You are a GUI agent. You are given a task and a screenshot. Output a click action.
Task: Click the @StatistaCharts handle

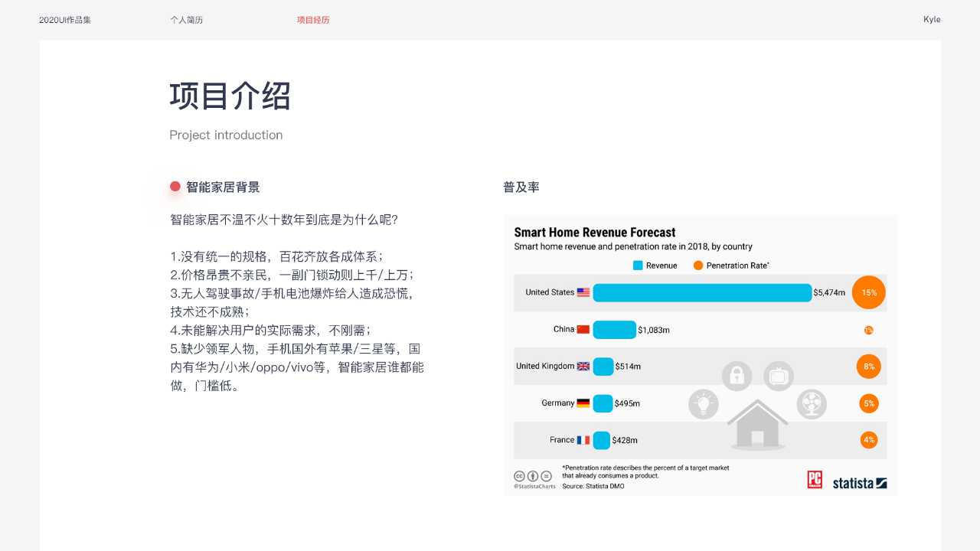tap(534, 486)
